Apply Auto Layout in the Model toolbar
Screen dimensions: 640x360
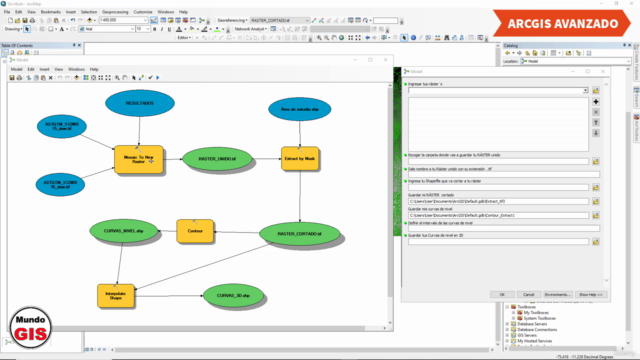click(x=86, y=78)
